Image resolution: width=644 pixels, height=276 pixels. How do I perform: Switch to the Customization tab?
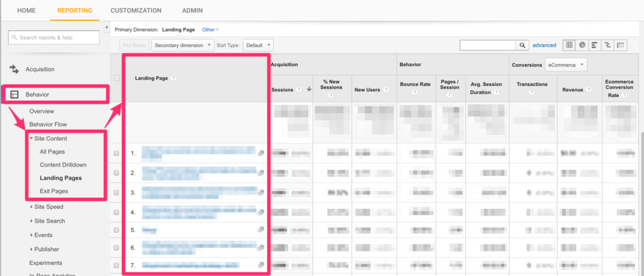pyautogui.click(x=135, y=11)
